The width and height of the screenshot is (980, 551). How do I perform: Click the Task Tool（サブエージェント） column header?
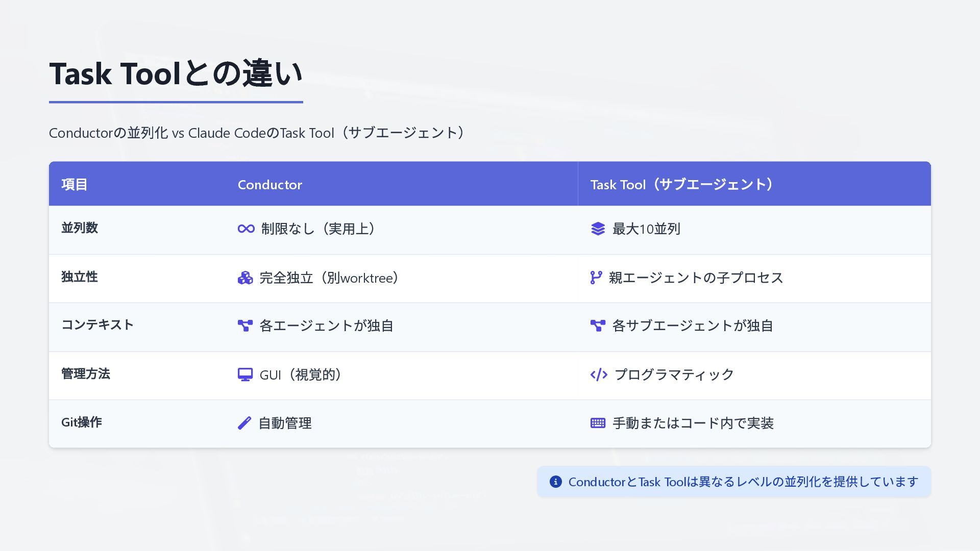click(x=683, y=185)
